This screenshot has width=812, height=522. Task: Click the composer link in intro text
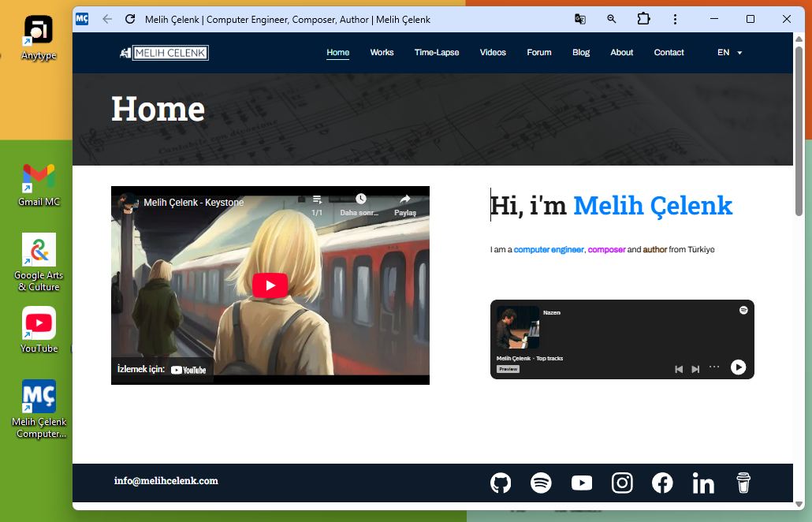606,250
